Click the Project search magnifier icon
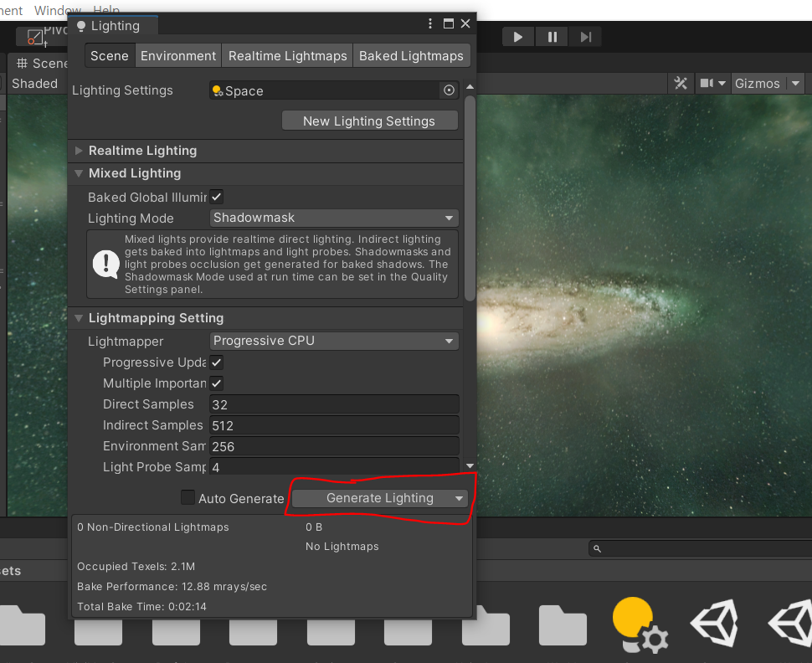Screen dimensions: 812x663 tap(597, 548)
